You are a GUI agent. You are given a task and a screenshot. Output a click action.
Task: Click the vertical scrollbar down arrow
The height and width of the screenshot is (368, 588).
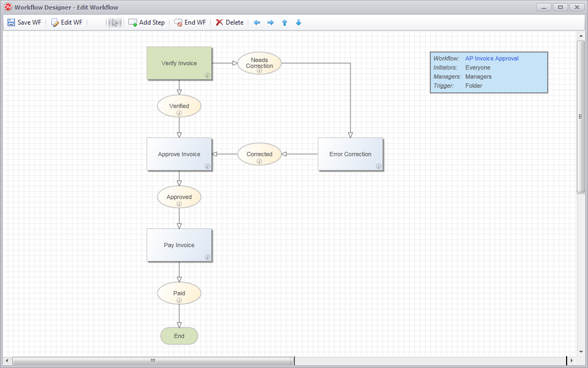pyautogui.click(x=581, y=352)
